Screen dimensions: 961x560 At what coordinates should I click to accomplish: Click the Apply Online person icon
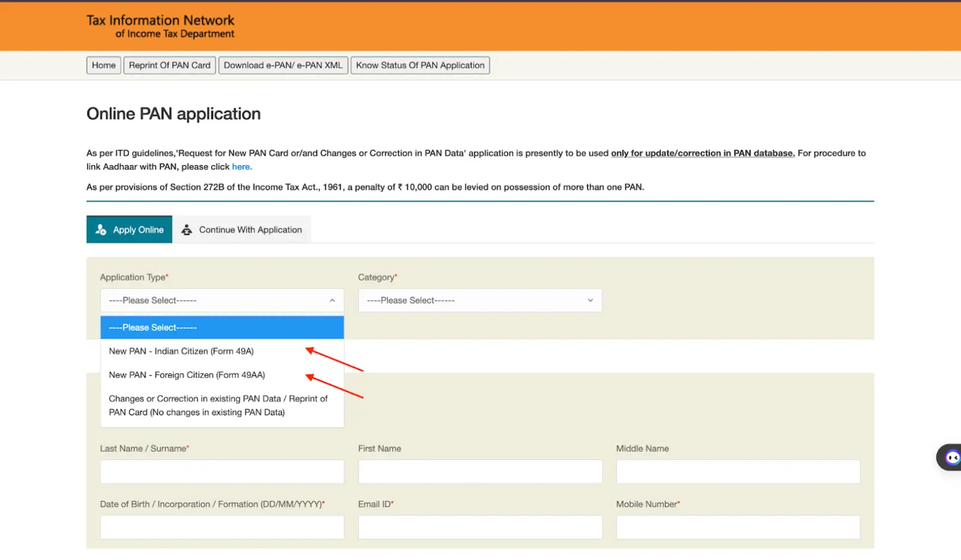(x=101, y=230)
